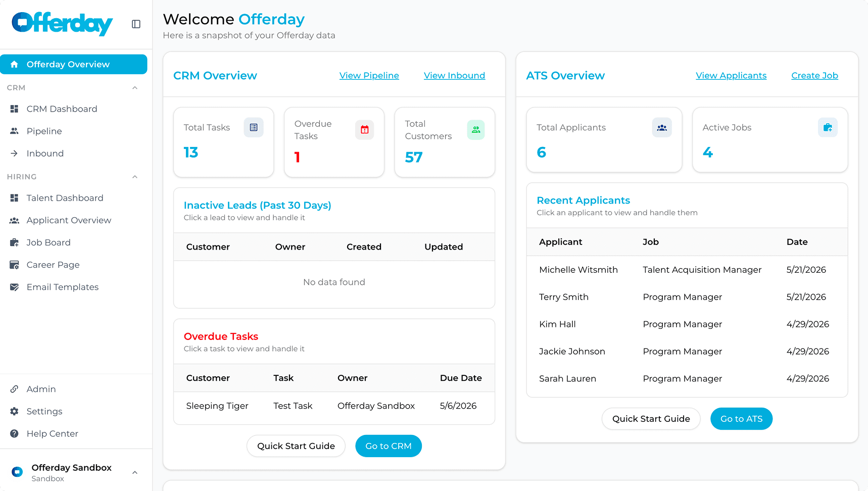Click the Applicant column header
868x491 pixels.
560,242
